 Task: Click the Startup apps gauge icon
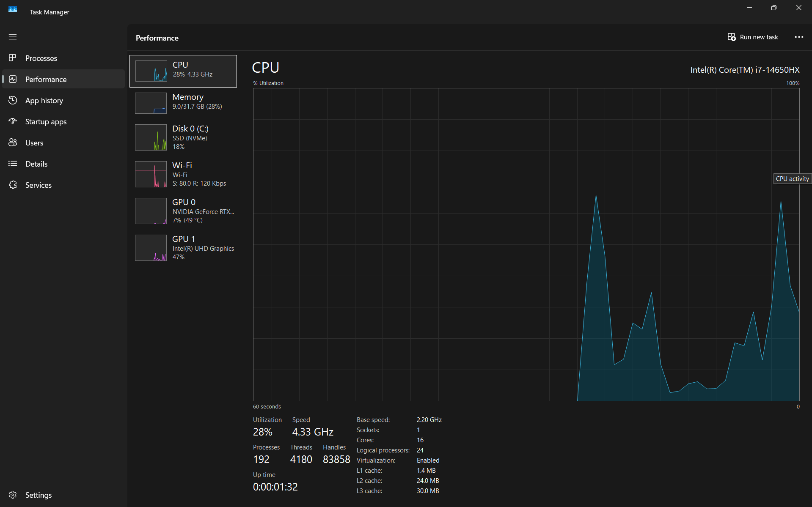(13, 121)
